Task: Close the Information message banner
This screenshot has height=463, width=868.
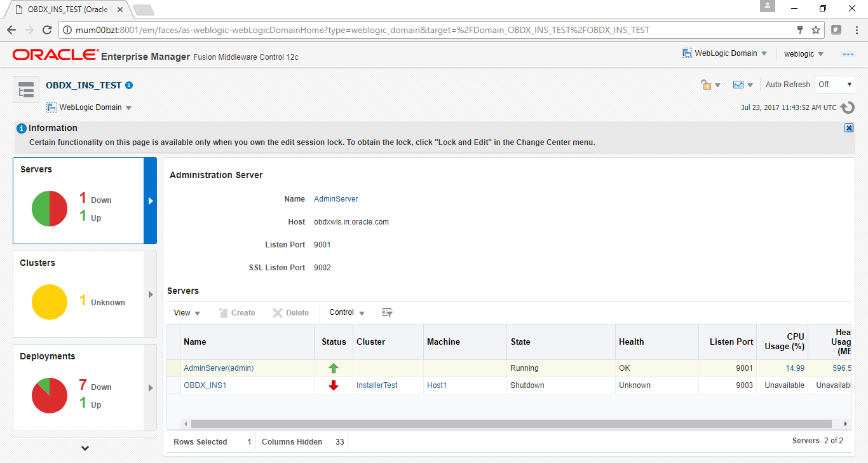Action: tap(849, 128)
